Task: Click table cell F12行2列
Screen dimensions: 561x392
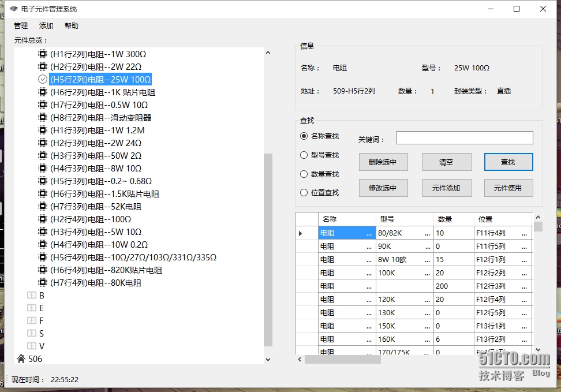Action: pos(503,273)
